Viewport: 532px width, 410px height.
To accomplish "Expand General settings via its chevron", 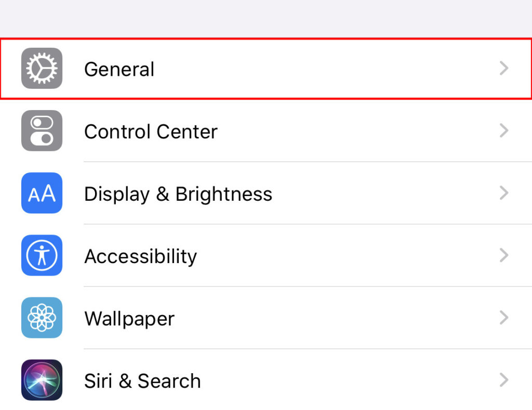I will [x=503, y=68].
